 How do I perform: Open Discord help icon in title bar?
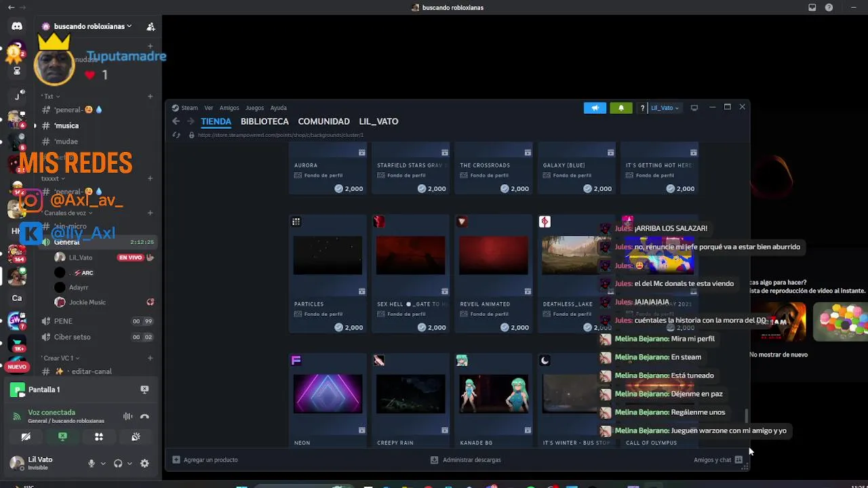click(x=829, y=7)
